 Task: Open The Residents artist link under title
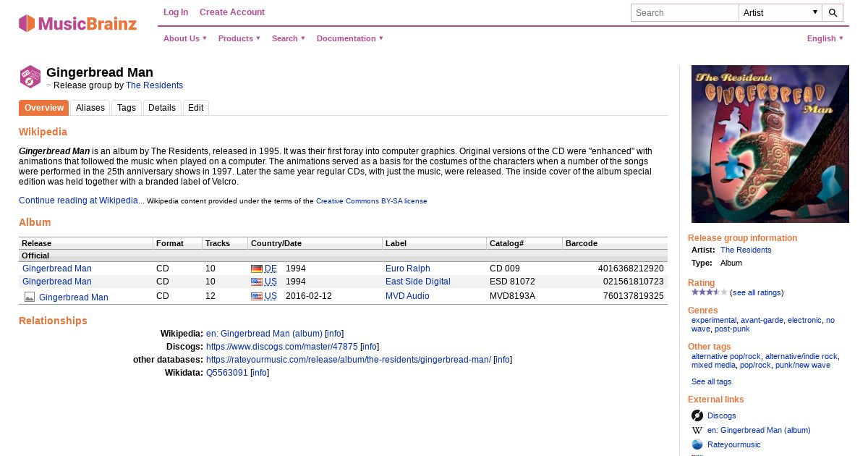(x=154, y=85)
